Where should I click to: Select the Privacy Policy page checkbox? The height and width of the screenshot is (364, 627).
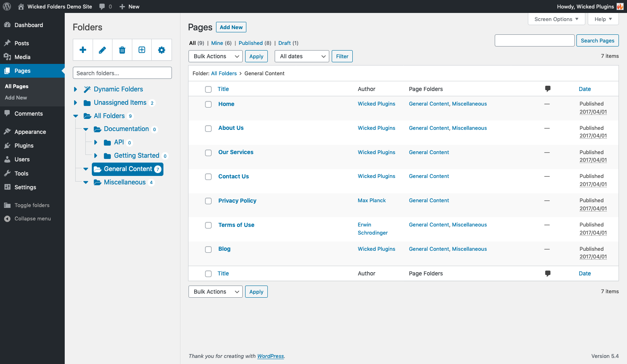[208, 201]
